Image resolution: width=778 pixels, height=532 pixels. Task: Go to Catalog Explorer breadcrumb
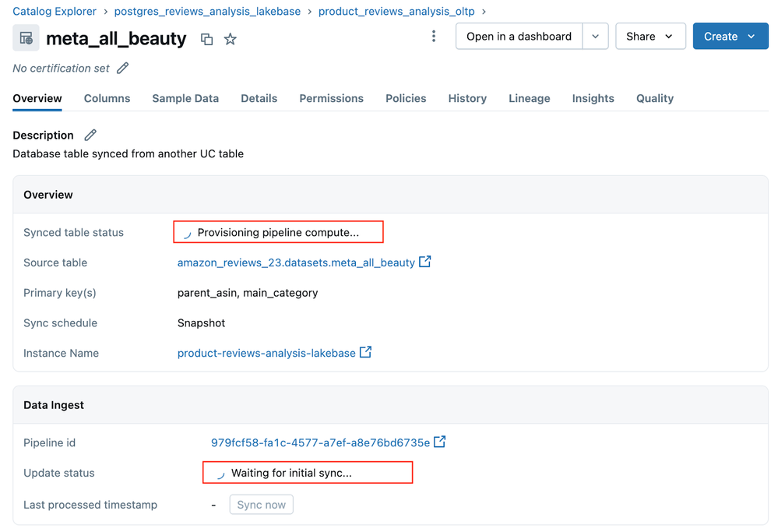pos(55,12)
